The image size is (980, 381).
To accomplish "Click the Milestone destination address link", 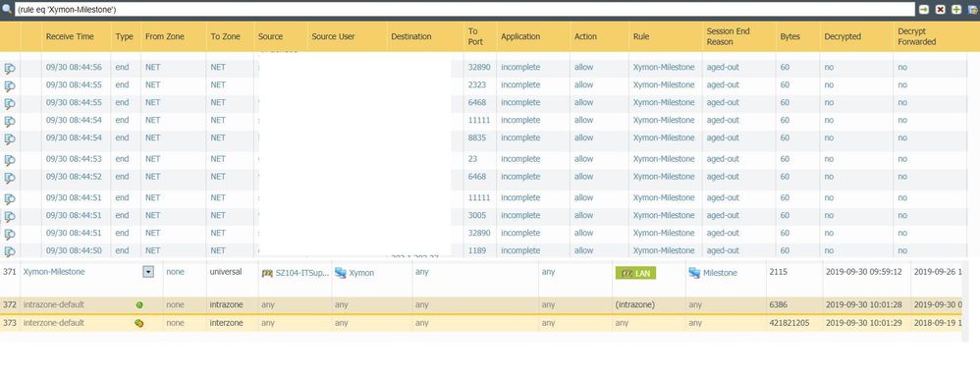I will 720,273.
